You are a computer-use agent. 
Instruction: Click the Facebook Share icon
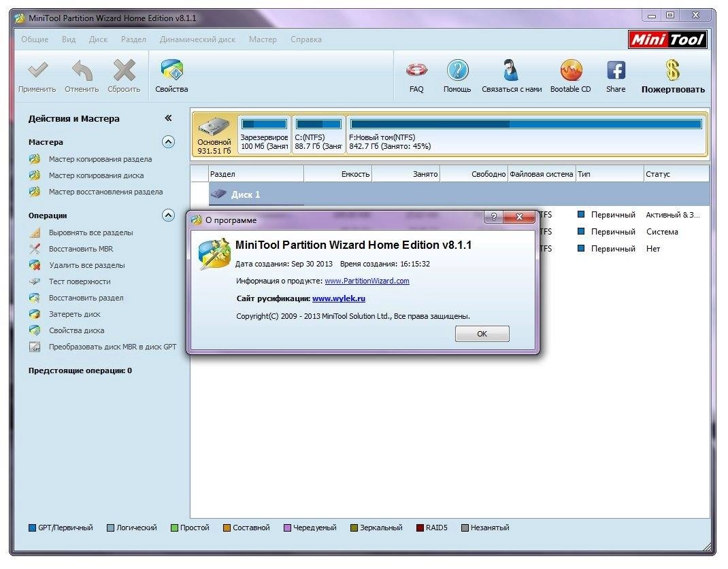[x=616, y=71]
